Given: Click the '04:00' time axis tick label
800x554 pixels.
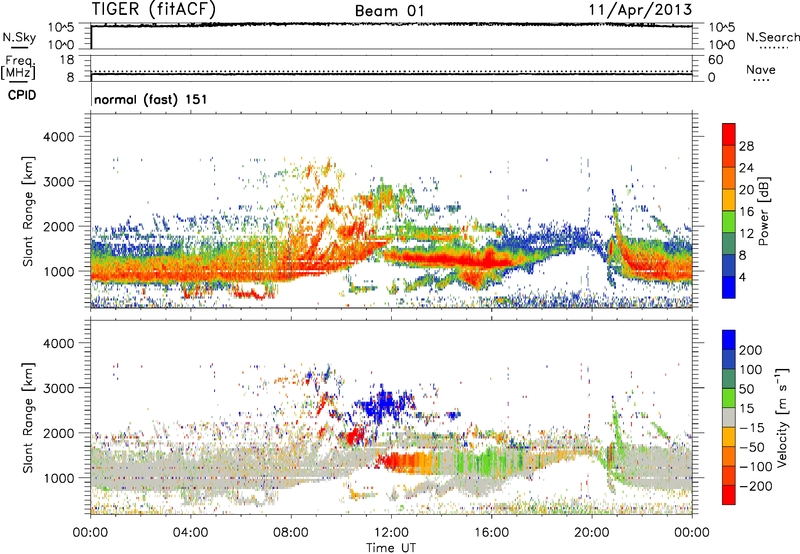Looking at the screenshot, I should [x=191, y=533].
